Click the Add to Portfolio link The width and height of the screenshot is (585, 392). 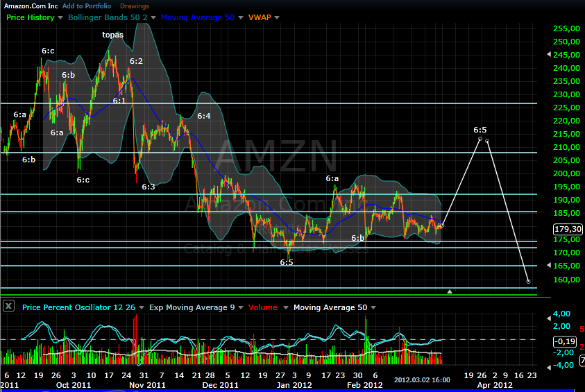(87, 6)
